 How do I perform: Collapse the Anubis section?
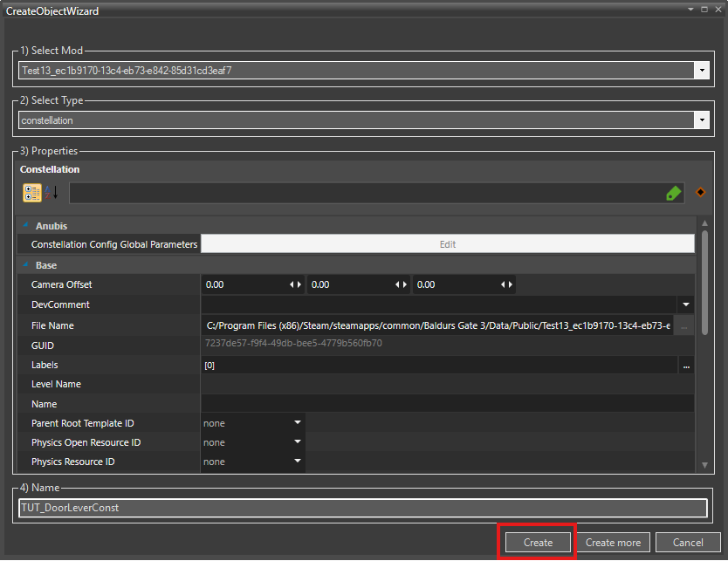[x=25, y=225]
